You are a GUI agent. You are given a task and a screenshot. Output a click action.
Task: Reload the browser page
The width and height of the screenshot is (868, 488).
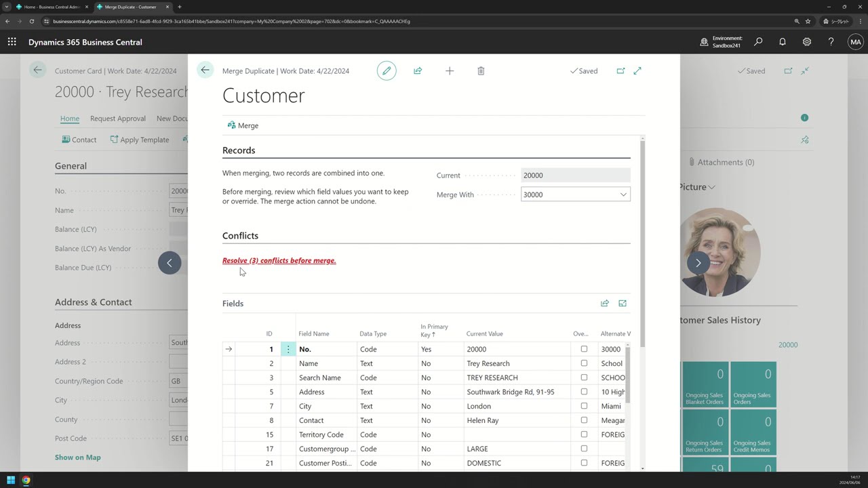32,21
